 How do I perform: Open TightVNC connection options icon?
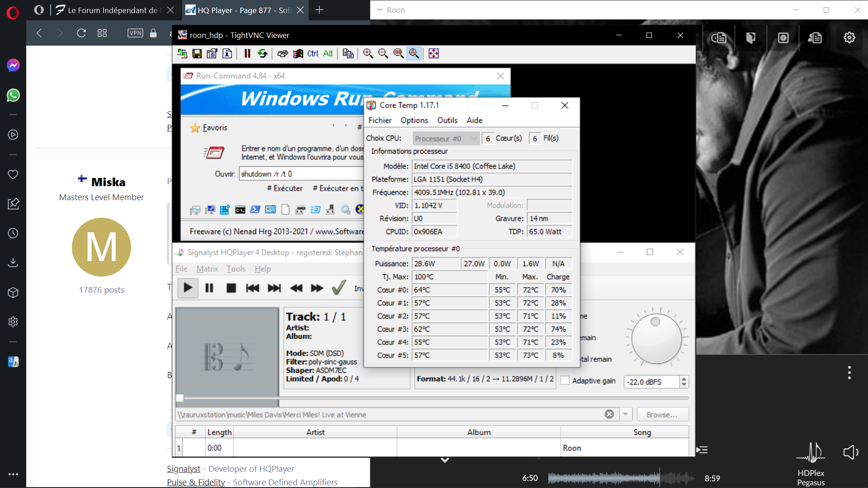212,53
